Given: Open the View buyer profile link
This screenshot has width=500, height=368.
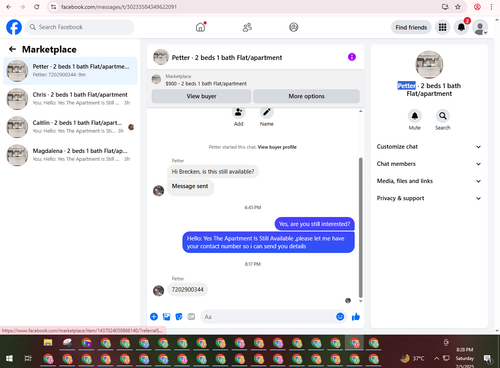Looking at the screenshot, I should 277,147.
